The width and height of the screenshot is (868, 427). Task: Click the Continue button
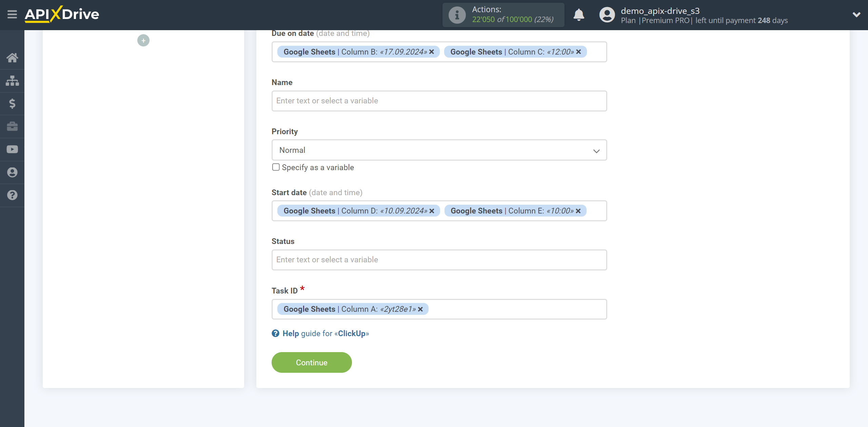(312, 362)
